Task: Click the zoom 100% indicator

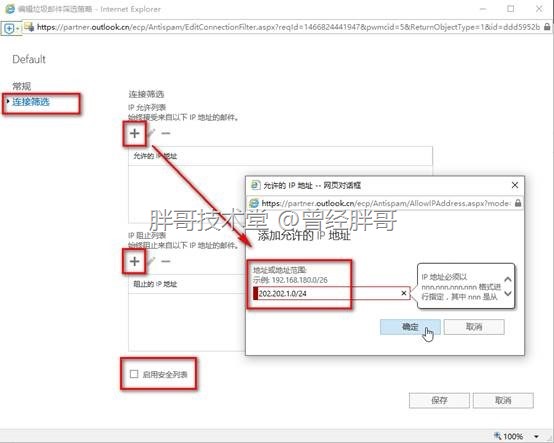Action: click(x=509, y=437)
